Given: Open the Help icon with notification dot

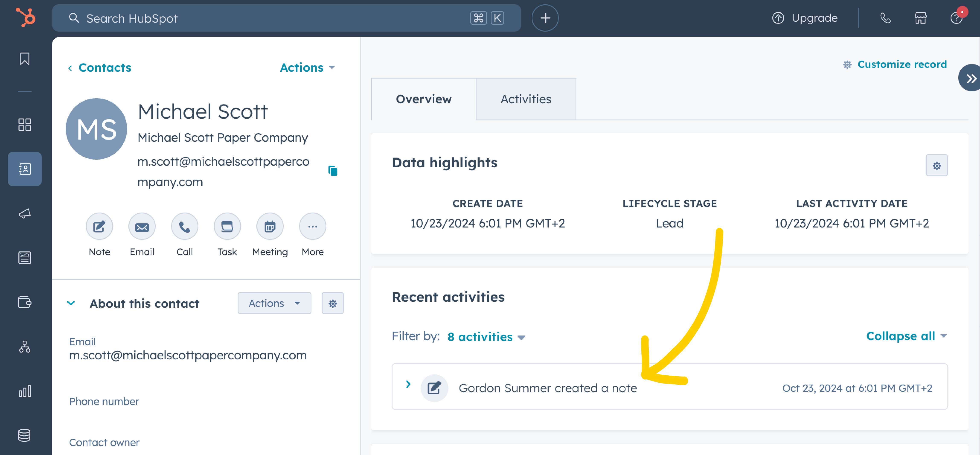Looking at the screenshot, I should pyautogui.click(x=956, y=18).
